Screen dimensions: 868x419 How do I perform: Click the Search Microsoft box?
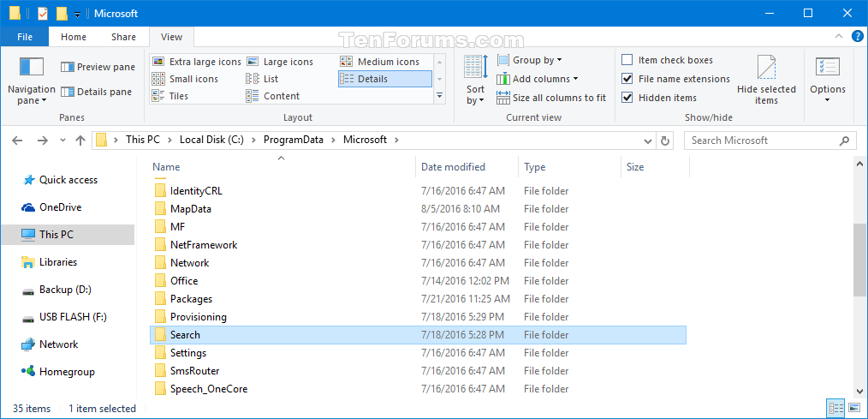coord(770,141)
